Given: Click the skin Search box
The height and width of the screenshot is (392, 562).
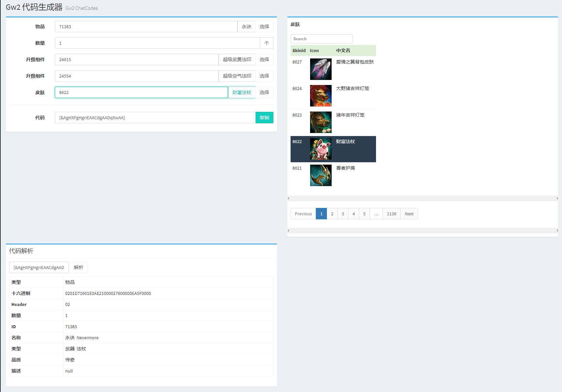Looking at the screenshot, I should pos(322,39).
